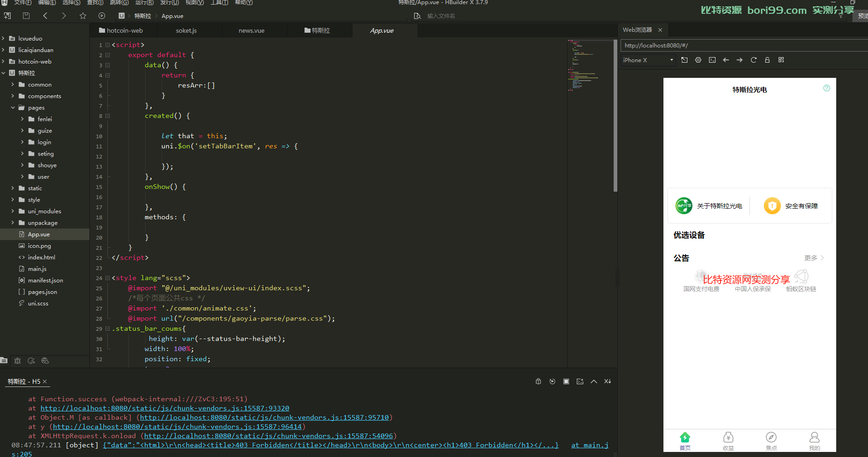Click the run play icon in toolbar

pyautogui.click(x=102, y=16)
